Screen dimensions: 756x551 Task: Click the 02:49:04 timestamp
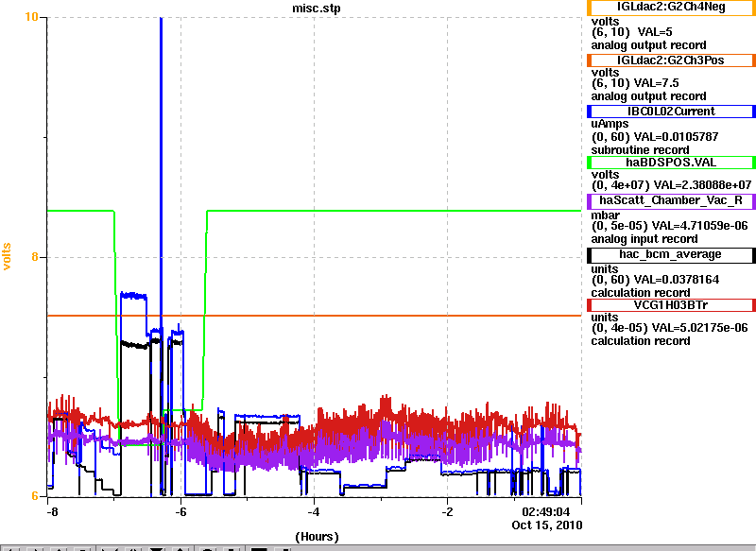(x=546, y=512)
